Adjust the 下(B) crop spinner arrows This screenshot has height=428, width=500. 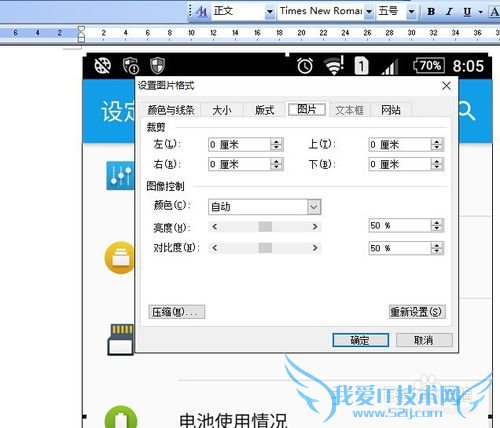437,164
